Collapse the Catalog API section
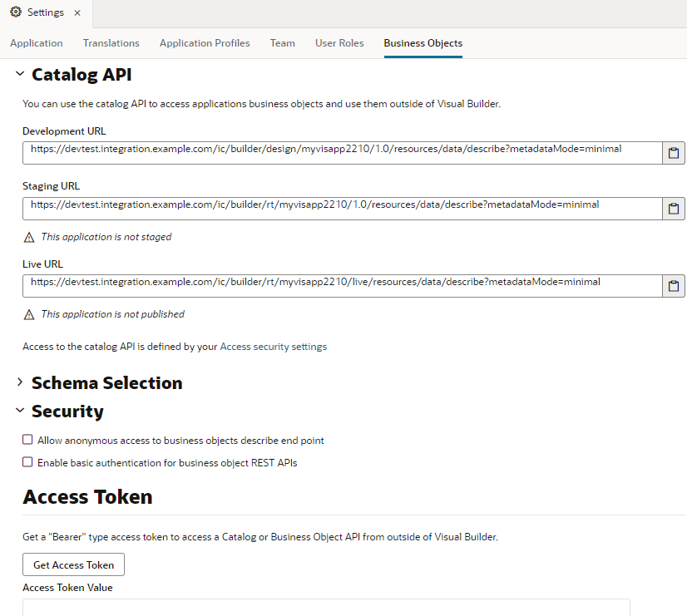Screen dimensions: 687x616 click(x=19, y=74)
